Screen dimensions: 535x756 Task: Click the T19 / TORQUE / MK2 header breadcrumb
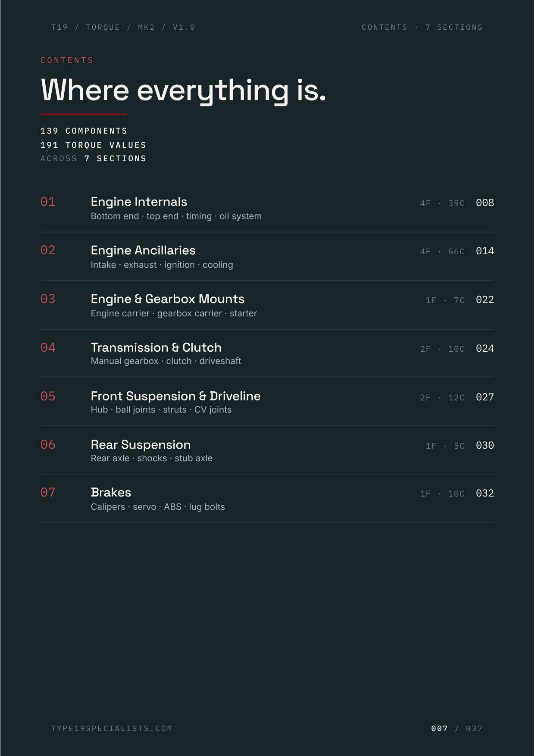point(123,27)
